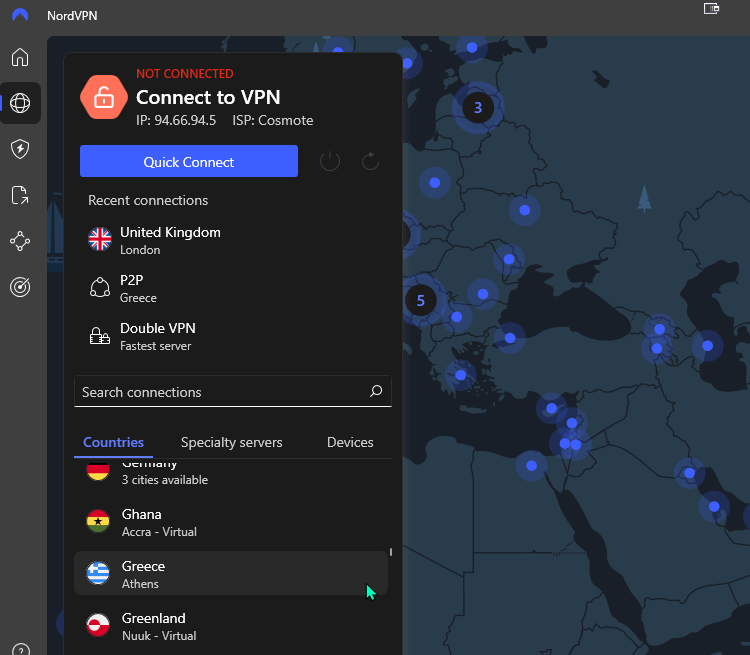The width and height of the screenshot is (750, 655).
Task: Click the P2P recent connection icon
Action: click(100, 287)
